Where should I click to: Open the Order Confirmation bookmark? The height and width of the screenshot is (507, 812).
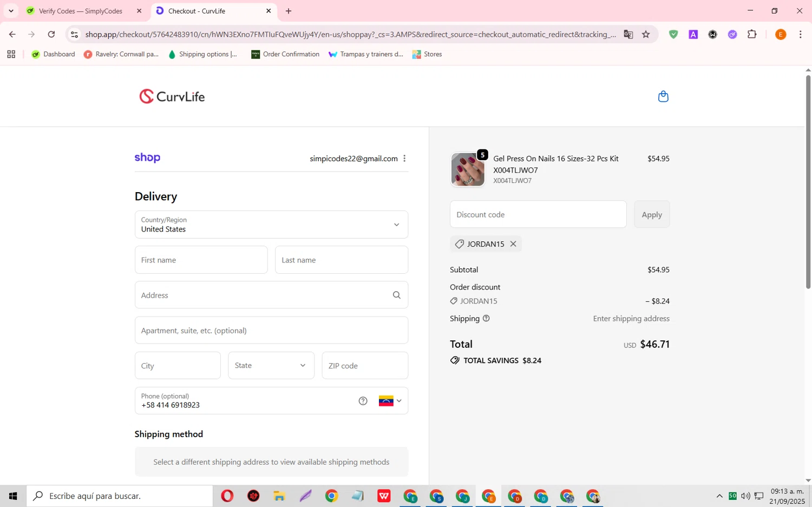[285, 54]
